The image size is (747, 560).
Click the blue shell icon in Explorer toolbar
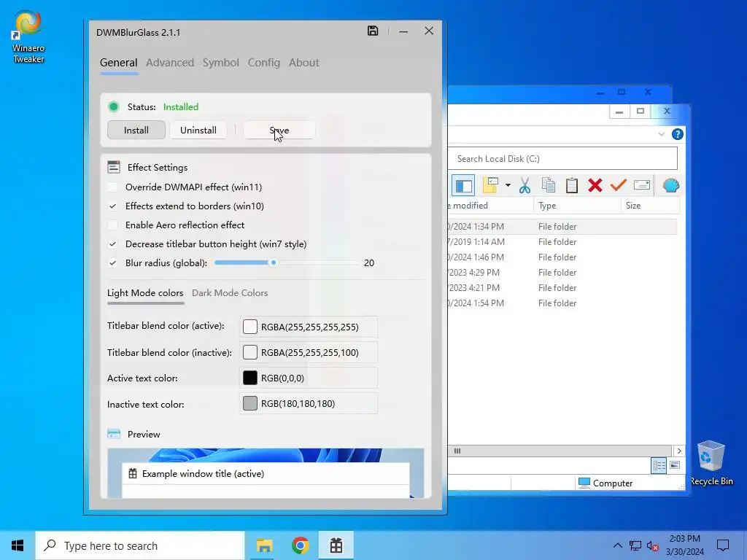coord(671,185)
